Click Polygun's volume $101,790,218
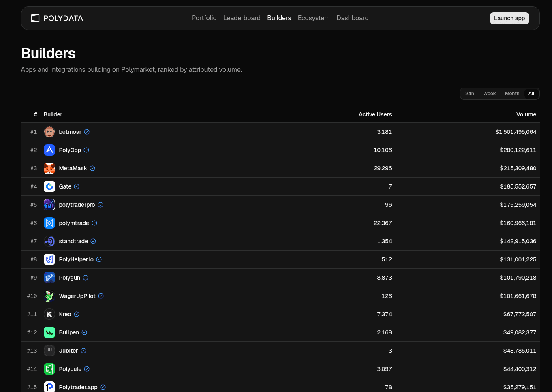Image resolution: width=552 pixels, height=392 pixels. click(518, 278)
